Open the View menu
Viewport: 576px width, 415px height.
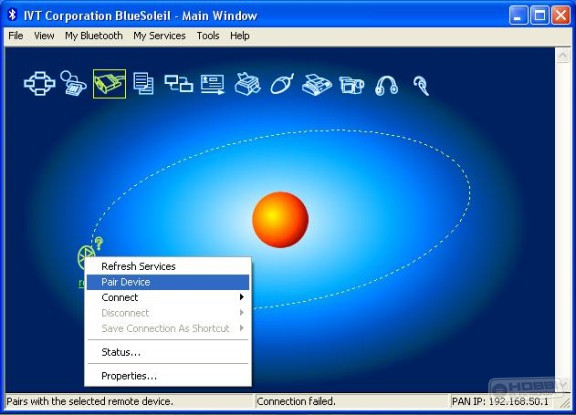coord(44,36)
